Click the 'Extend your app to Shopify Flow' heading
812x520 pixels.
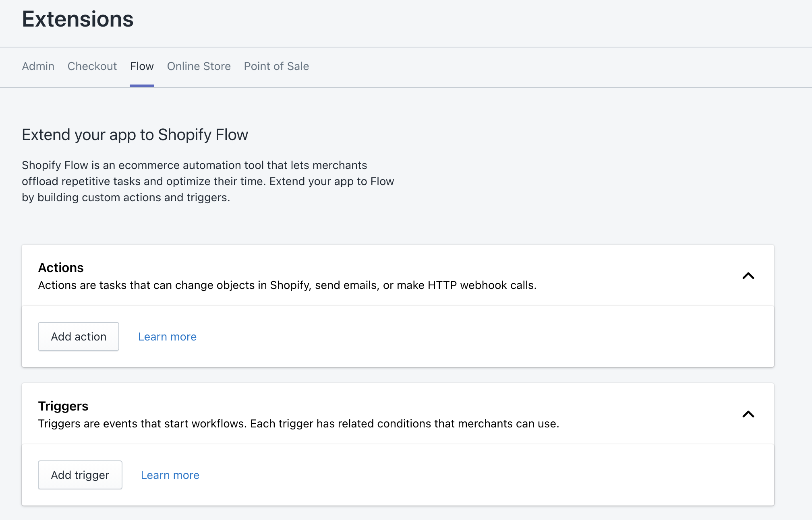[135, 135]
